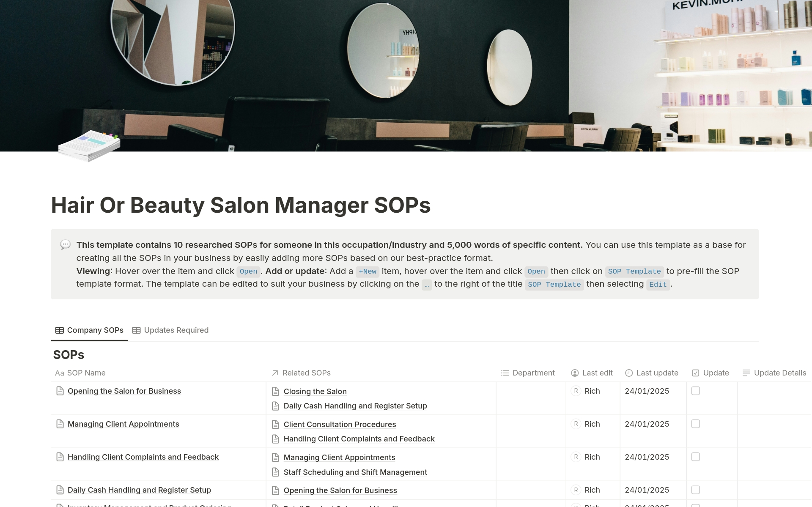Click the R avatar next to Rich
This screenshot has width=812, height=507.
click(x=576, y=391)
